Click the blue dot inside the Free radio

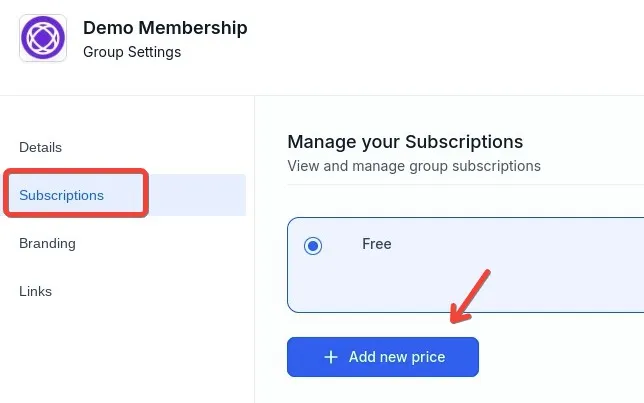coord(313,246)
